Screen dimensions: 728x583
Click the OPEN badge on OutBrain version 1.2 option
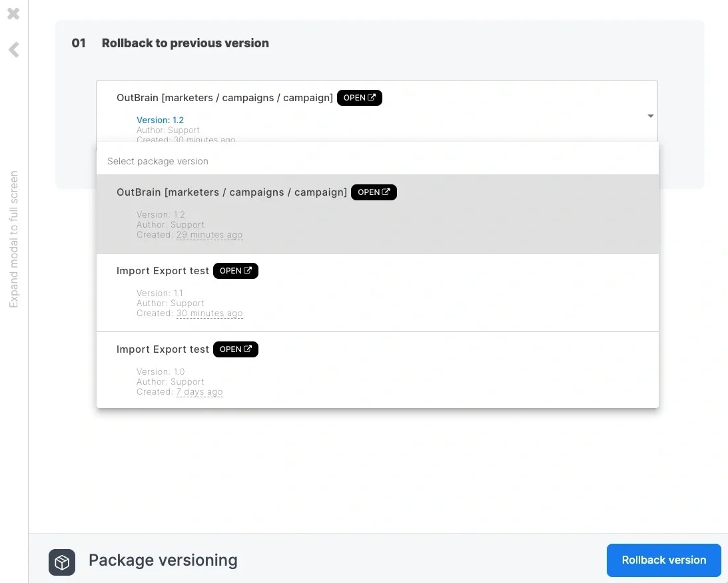pos(374,192)
